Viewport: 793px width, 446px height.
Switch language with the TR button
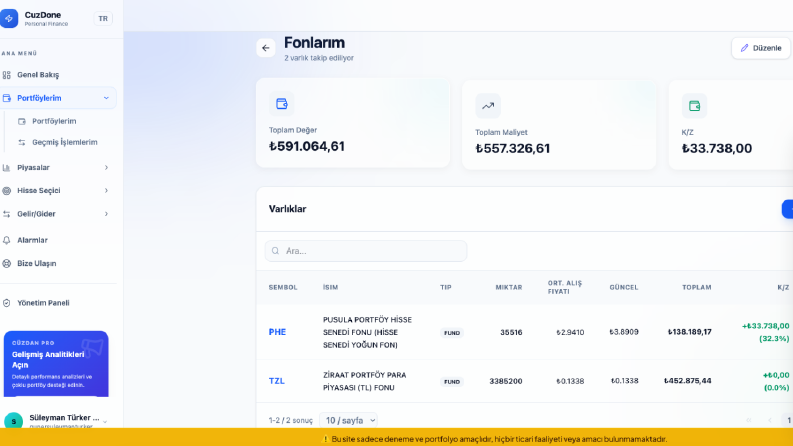[x=103, y=19]
